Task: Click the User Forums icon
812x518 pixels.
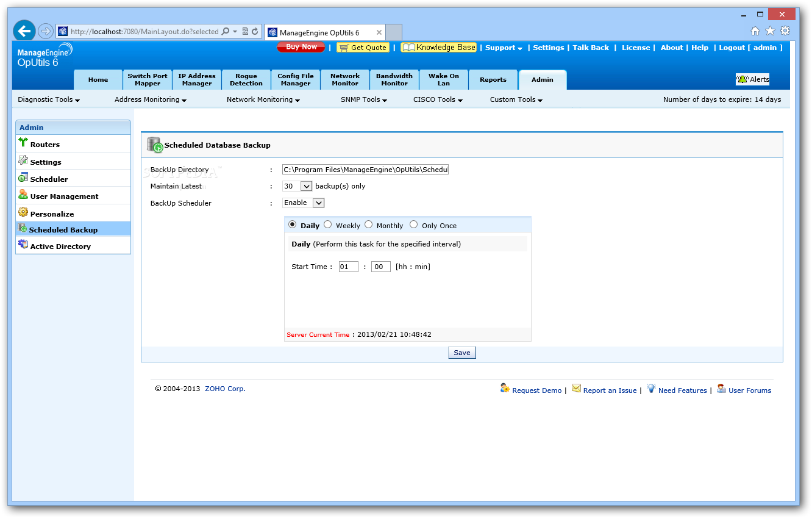Action: pyautogui.click(x=721, y=388)
